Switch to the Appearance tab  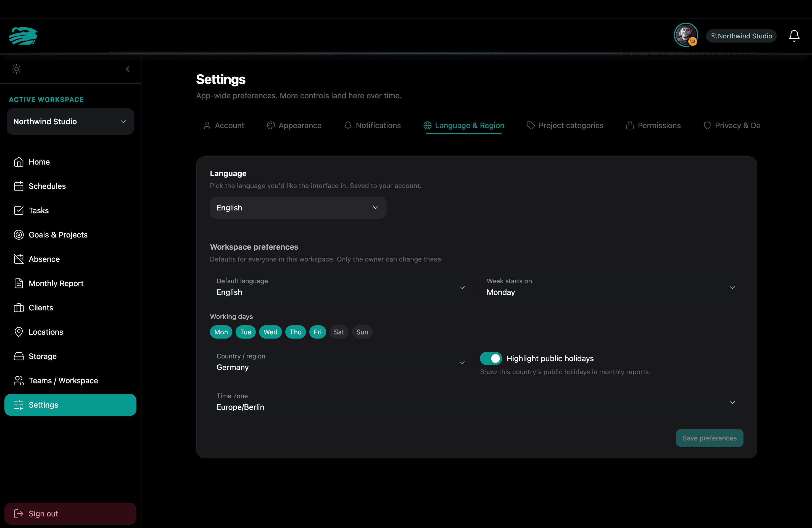294,126
